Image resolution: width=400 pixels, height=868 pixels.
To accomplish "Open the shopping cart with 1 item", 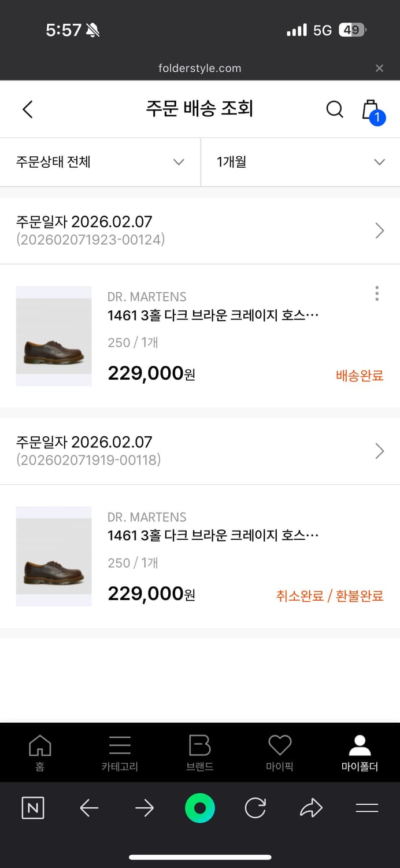I will (x=369, y=109).
